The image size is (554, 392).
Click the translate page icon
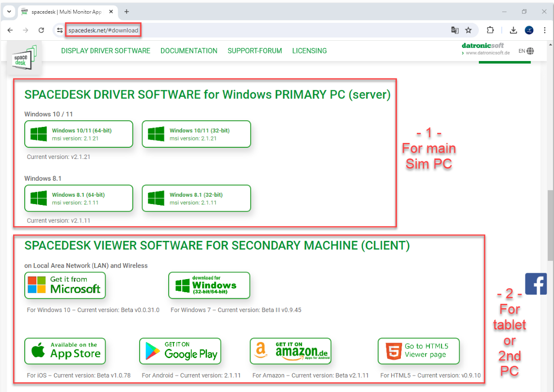[x=455, y=31]
